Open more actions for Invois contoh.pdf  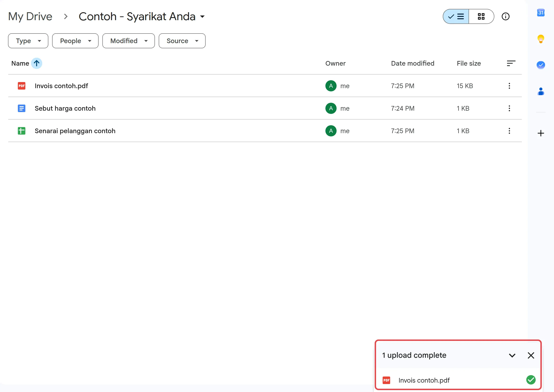tap(509, 86)
